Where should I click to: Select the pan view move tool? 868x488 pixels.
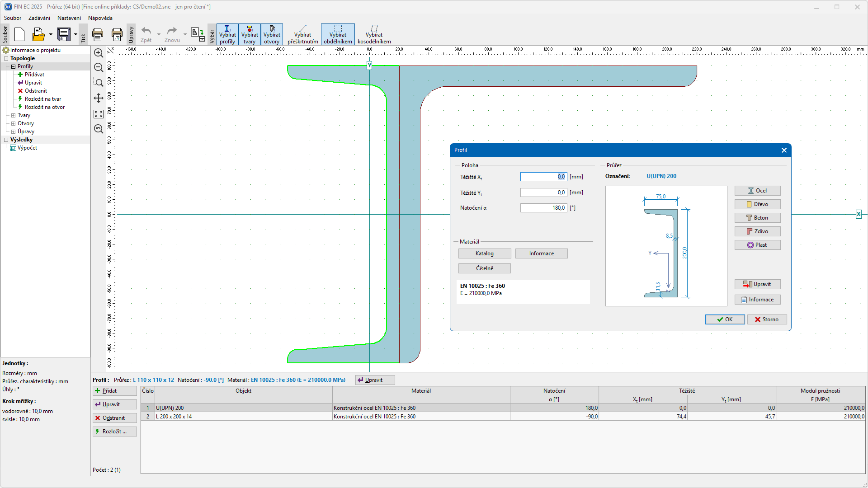(x=99, y=98)
